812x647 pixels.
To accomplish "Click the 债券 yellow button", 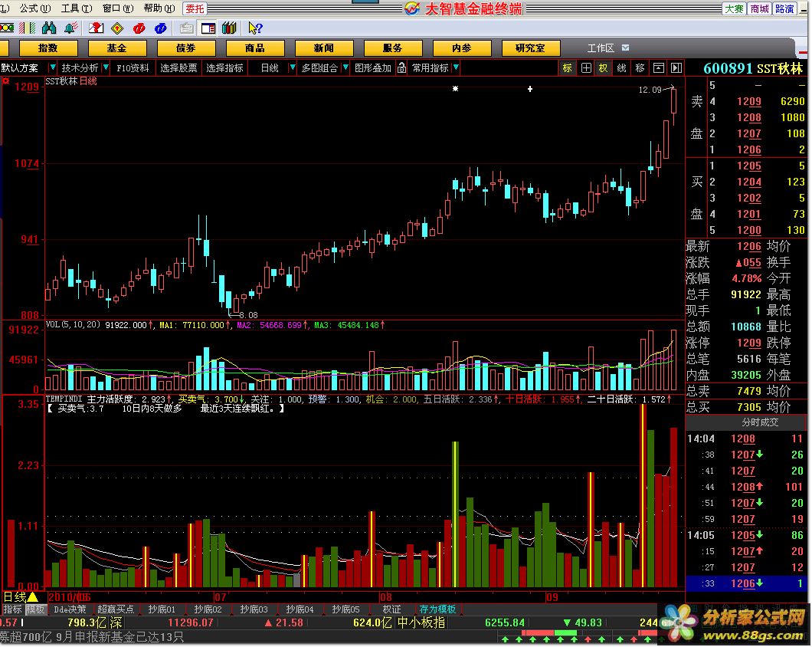I will click(x=186, y=48).
